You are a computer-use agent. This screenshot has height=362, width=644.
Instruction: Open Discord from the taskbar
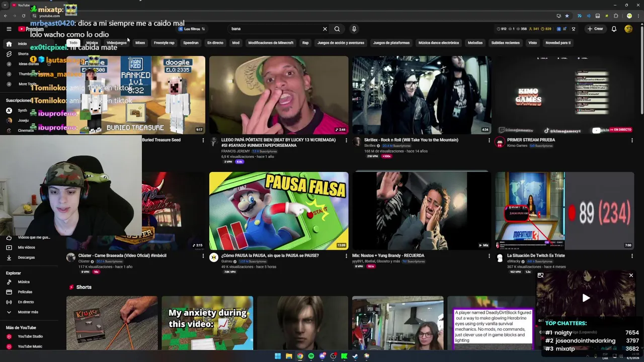322,356
